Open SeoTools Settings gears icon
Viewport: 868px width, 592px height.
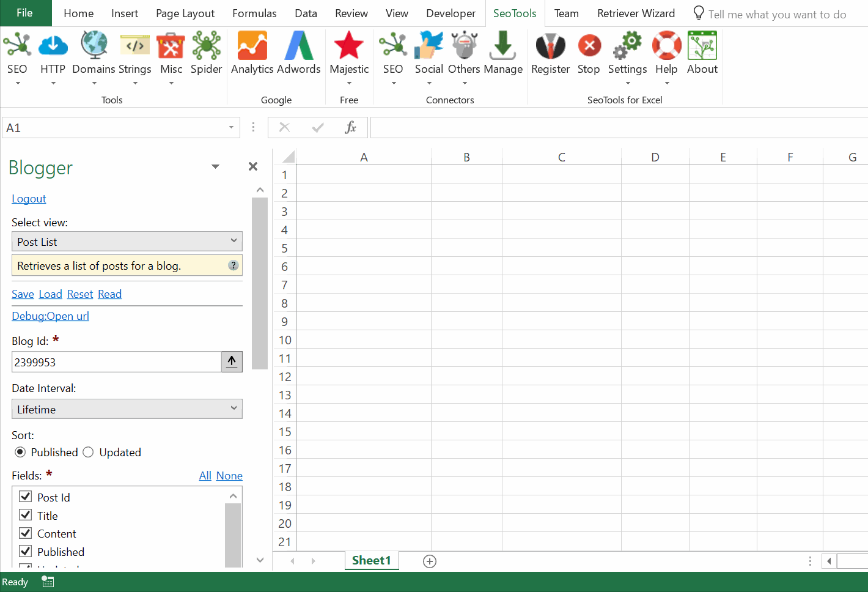(628, 46)
